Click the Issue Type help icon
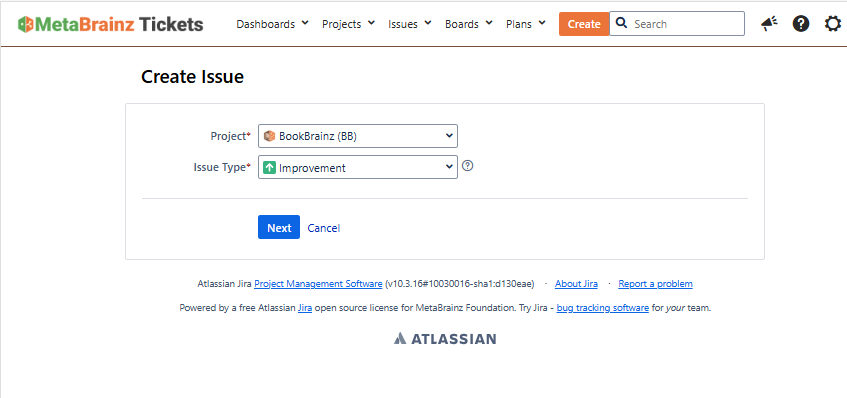Viewport: 847px width, 398px height. (468, 166)
